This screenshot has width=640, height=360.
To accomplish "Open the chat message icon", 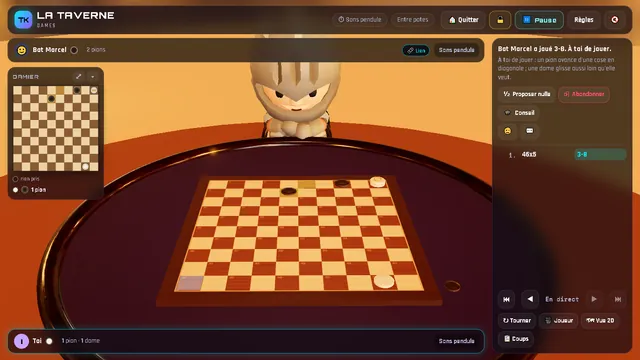I will [530, 131].
